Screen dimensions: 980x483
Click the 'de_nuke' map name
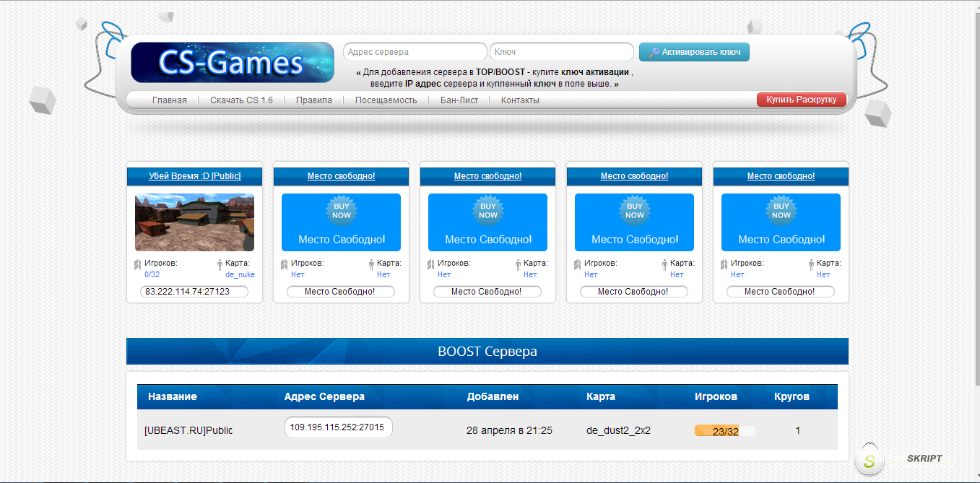point(240,274)
